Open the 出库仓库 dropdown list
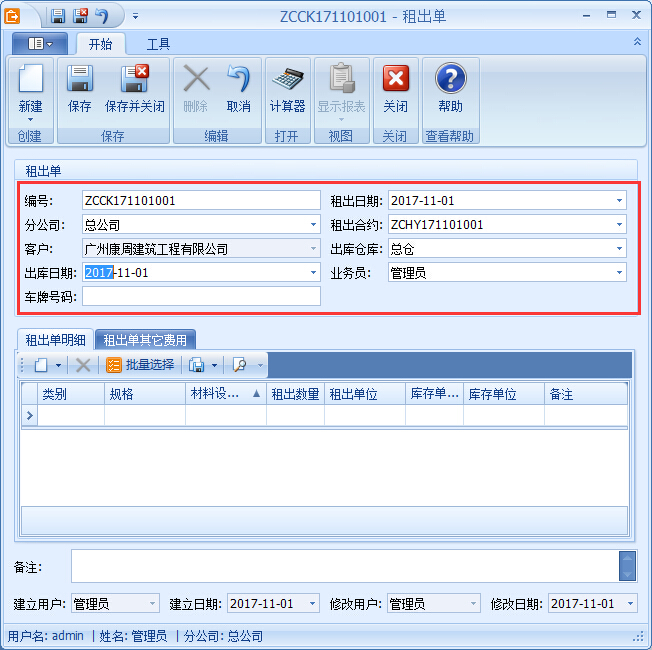Image resolution: width=652 pixels, height=650 pixels. 620,249
